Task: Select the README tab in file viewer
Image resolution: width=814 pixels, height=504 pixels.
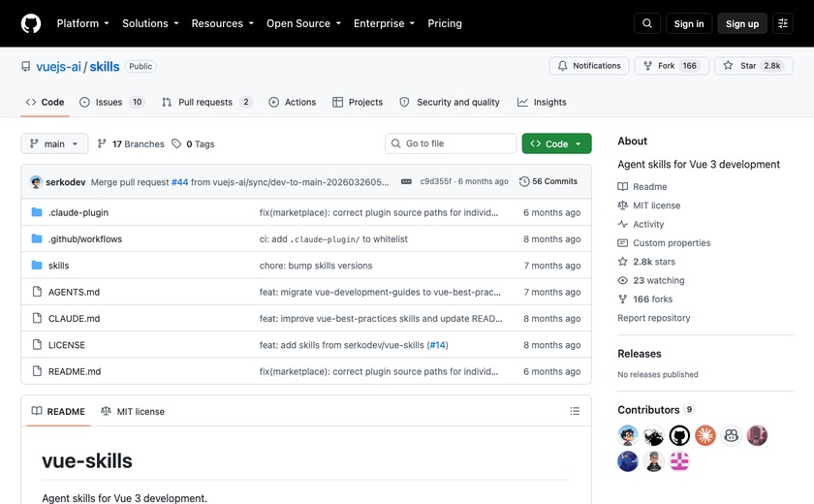Action: (x=58, y=411)
